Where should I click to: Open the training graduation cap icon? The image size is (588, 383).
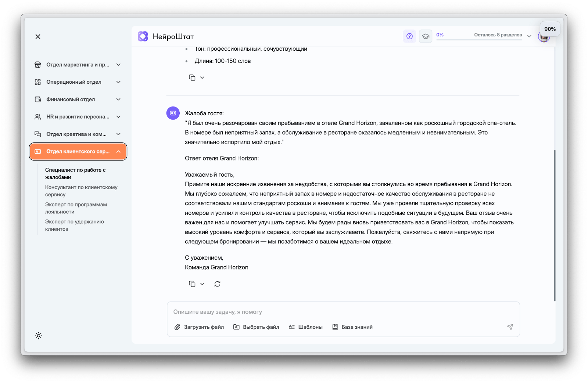coord(426,36)
